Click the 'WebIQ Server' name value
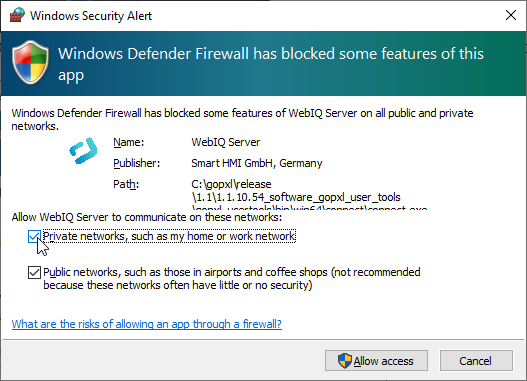 pos(226,142)
